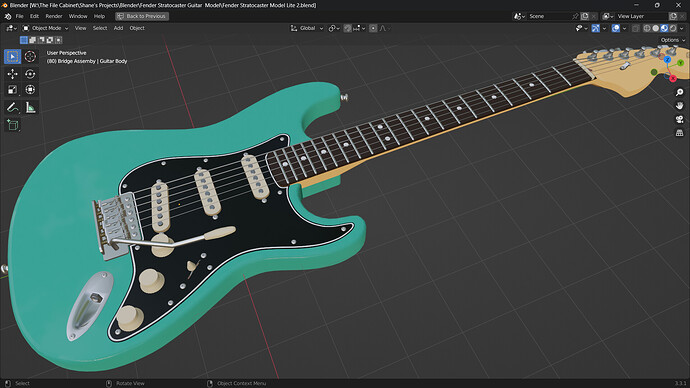
Task: Click the Scene name field
Action: coord(548,16)
